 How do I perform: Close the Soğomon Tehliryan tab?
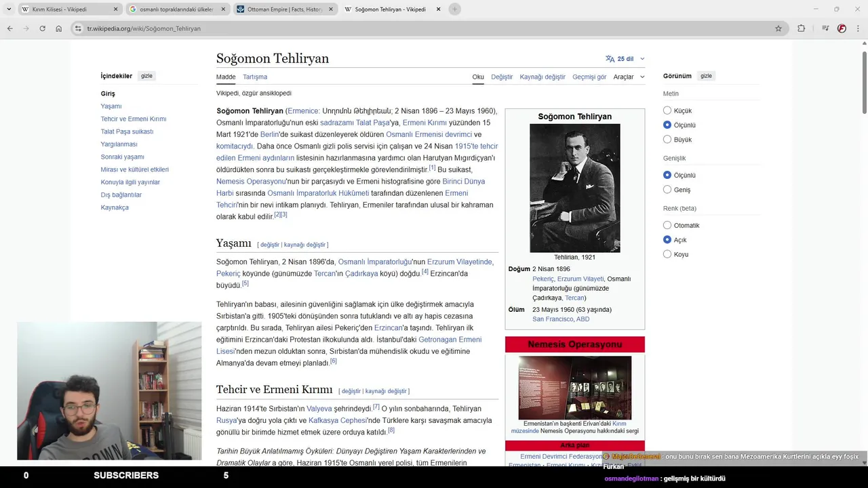coord(438,9)
